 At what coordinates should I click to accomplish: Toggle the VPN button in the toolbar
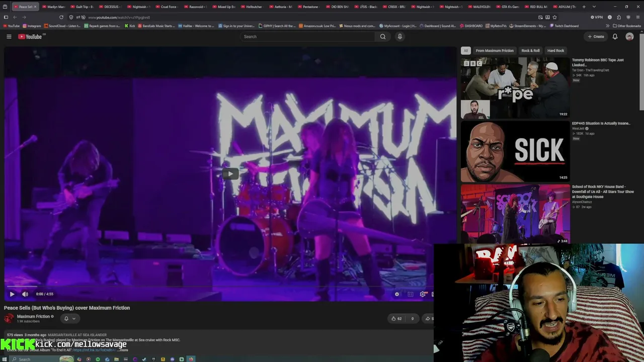click(597, 17)
